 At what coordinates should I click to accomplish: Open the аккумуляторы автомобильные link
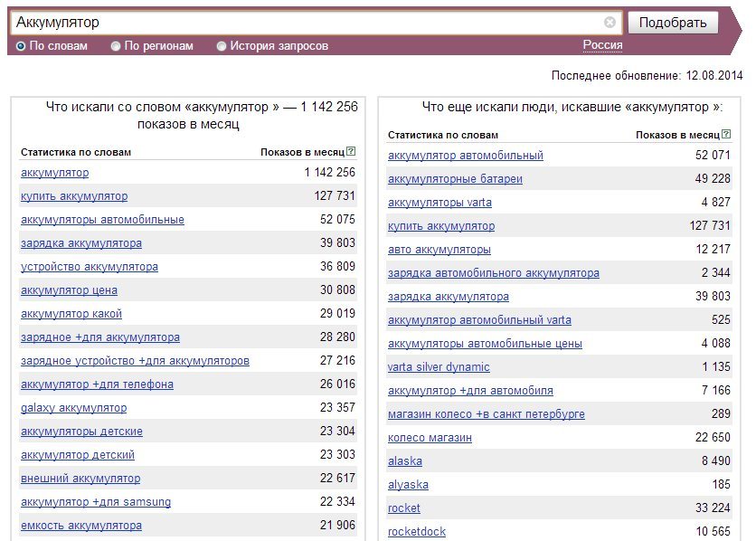[102, 220]
